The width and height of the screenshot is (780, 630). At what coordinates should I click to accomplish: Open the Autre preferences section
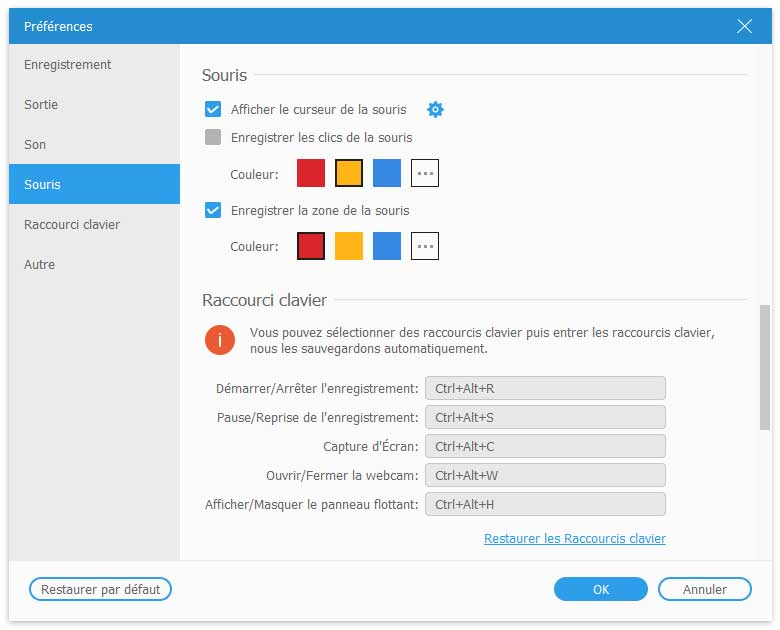click(40, 265)
